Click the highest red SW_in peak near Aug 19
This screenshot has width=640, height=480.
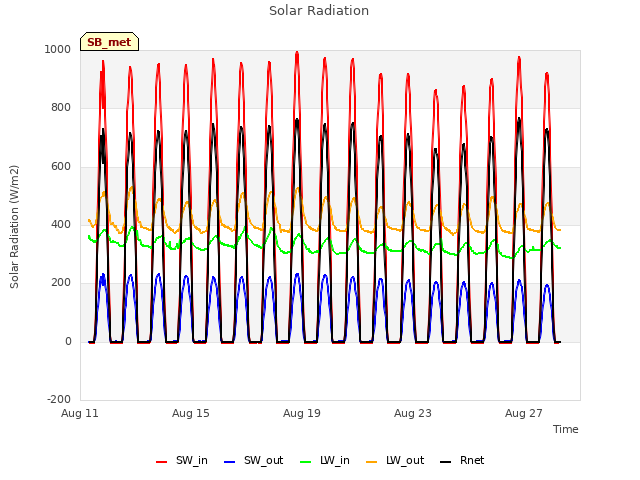tap(297, 53)
